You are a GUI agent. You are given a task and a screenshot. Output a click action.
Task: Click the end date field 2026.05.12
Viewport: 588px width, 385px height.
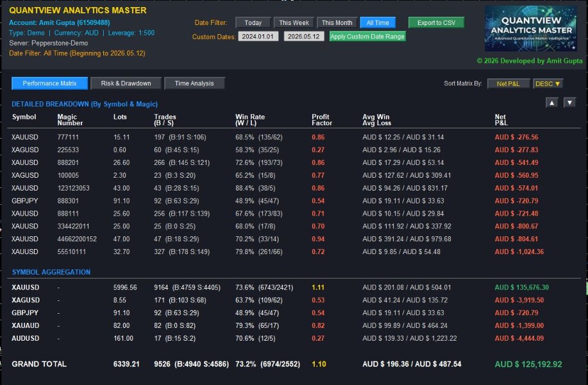pos(304,37)
